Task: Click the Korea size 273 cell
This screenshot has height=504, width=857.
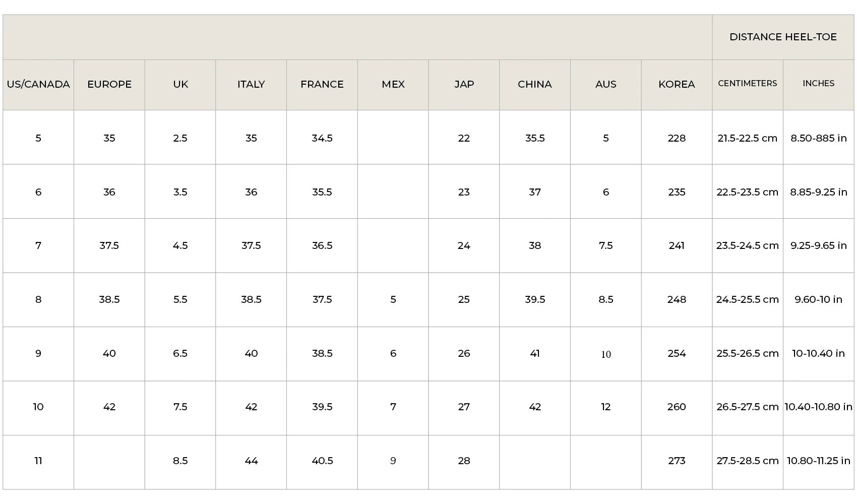Action: (x=677, y=461)
